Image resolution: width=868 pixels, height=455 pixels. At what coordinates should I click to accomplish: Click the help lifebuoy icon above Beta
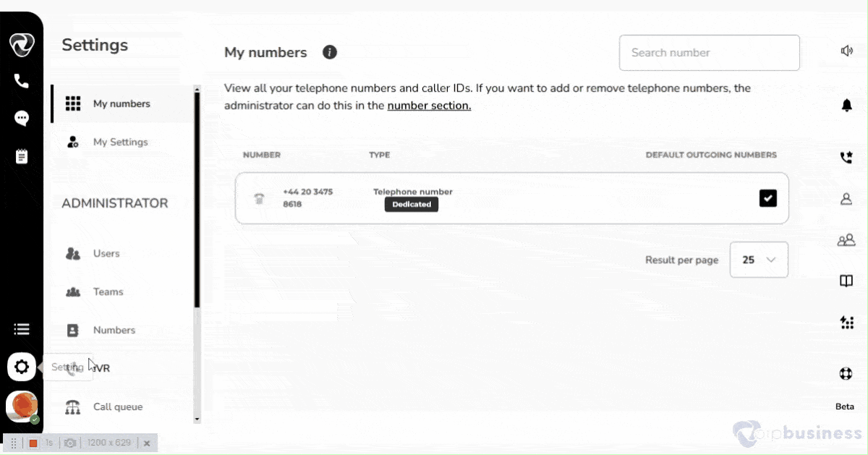846,374
